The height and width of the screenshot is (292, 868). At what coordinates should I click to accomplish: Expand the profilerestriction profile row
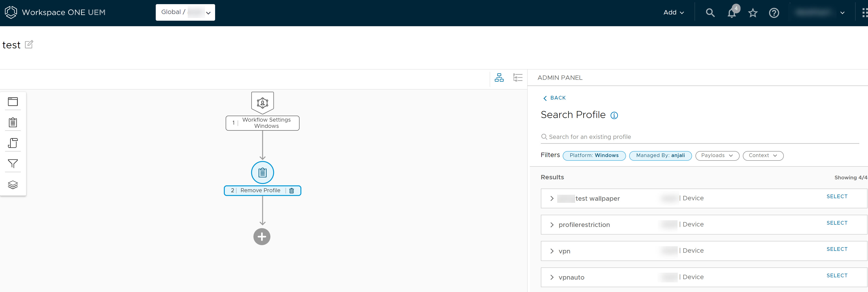552,225
